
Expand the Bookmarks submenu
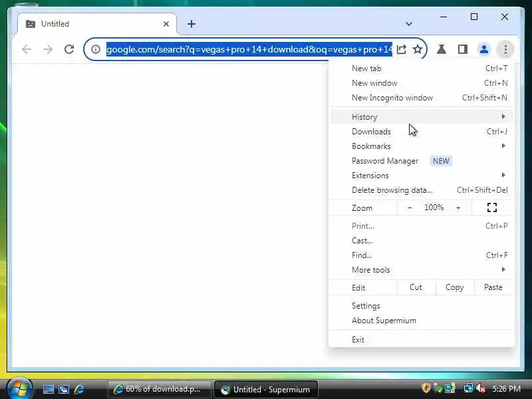point(421,146)
